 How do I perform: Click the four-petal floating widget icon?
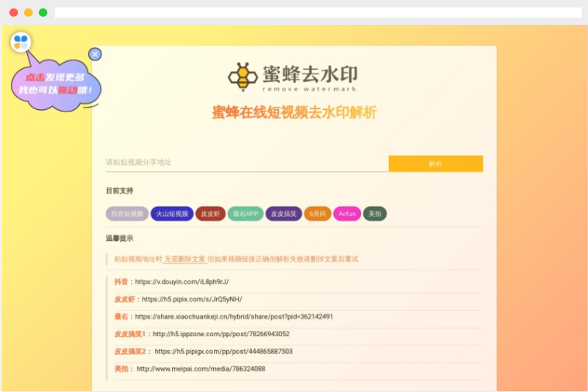click(21, 42)
